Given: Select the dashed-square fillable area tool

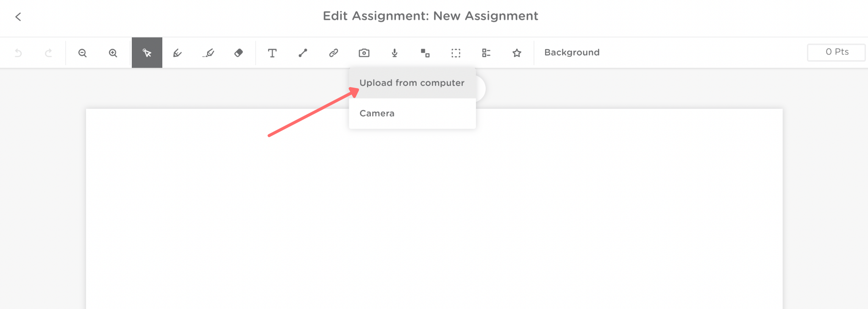Looking at the screenshot, I should pos(456,53).
